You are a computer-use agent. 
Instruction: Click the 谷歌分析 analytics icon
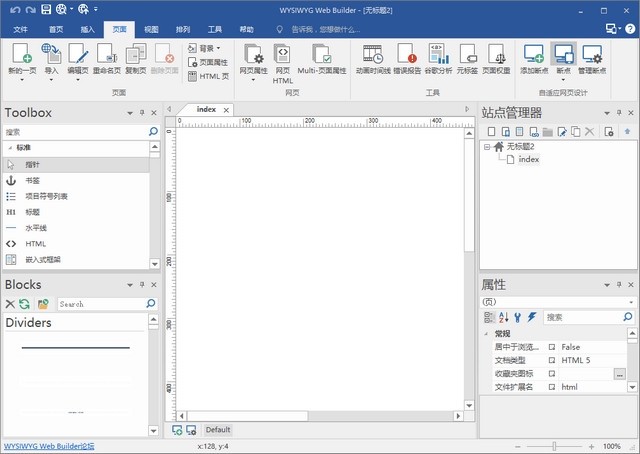coord(438,56)
